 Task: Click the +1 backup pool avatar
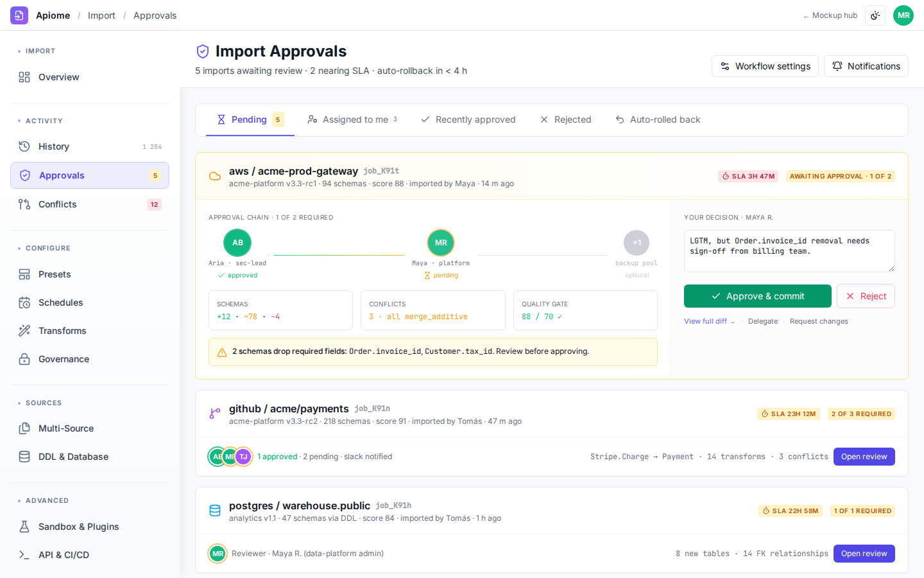637,243
